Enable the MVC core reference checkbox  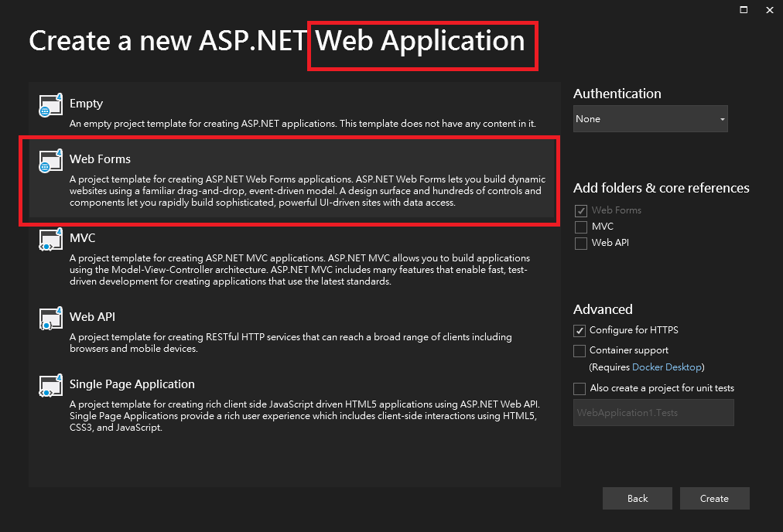click(581, 227)
